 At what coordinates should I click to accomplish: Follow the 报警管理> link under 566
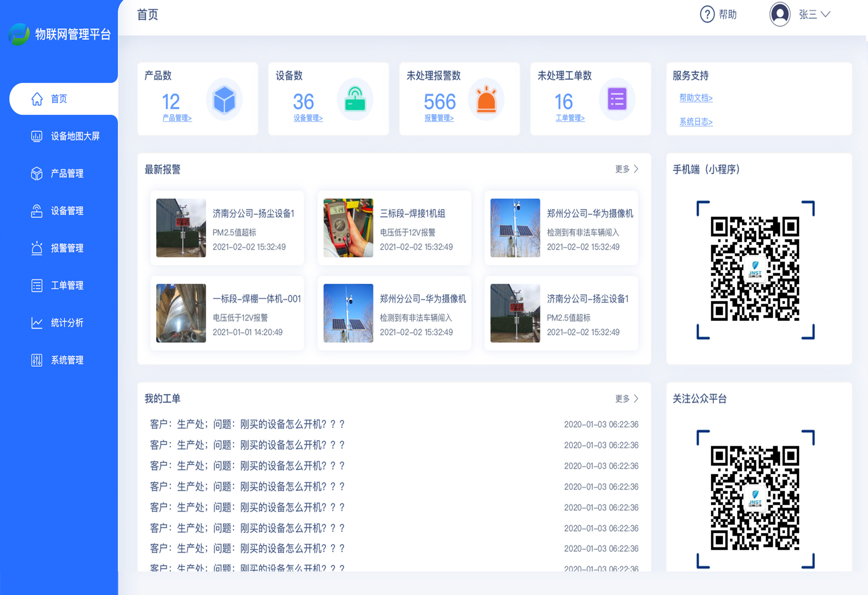(x=439, y=118)
